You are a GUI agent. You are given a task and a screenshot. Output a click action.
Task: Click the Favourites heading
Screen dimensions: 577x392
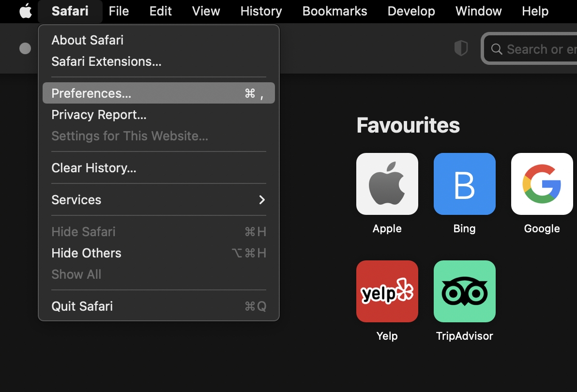(408, 125)
